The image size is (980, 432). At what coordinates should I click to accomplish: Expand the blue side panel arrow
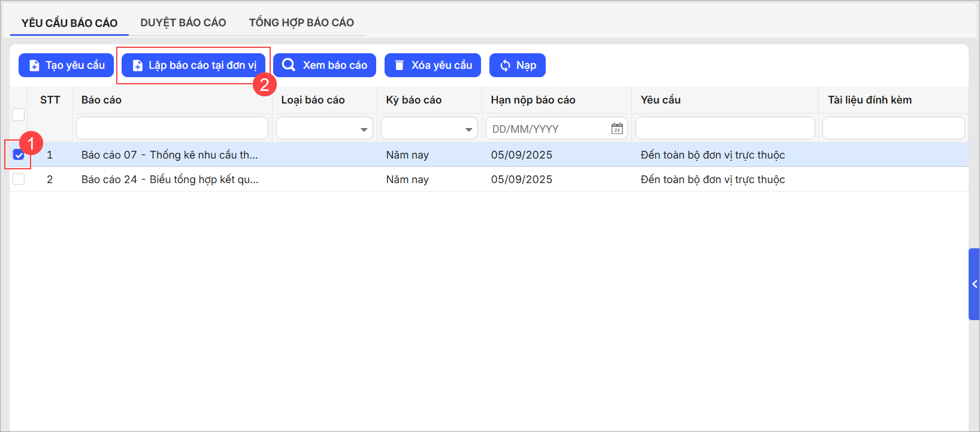974,284
